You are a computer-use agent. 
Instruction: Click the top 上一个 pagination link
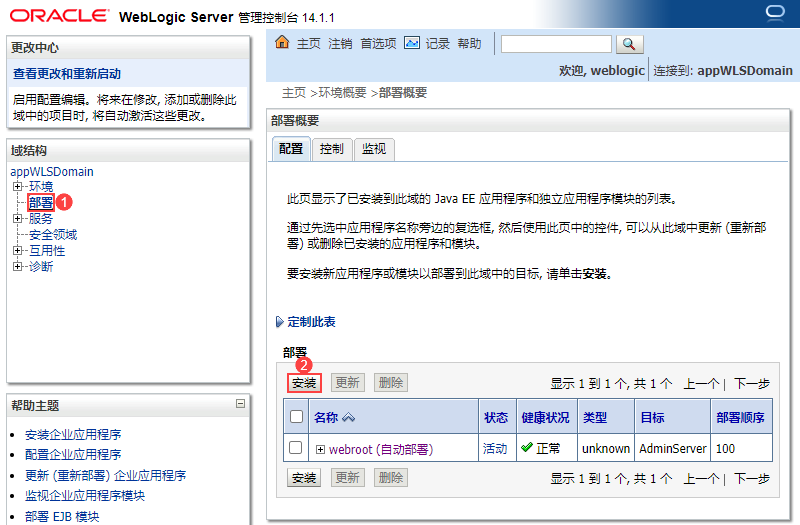tap(702, 384)
